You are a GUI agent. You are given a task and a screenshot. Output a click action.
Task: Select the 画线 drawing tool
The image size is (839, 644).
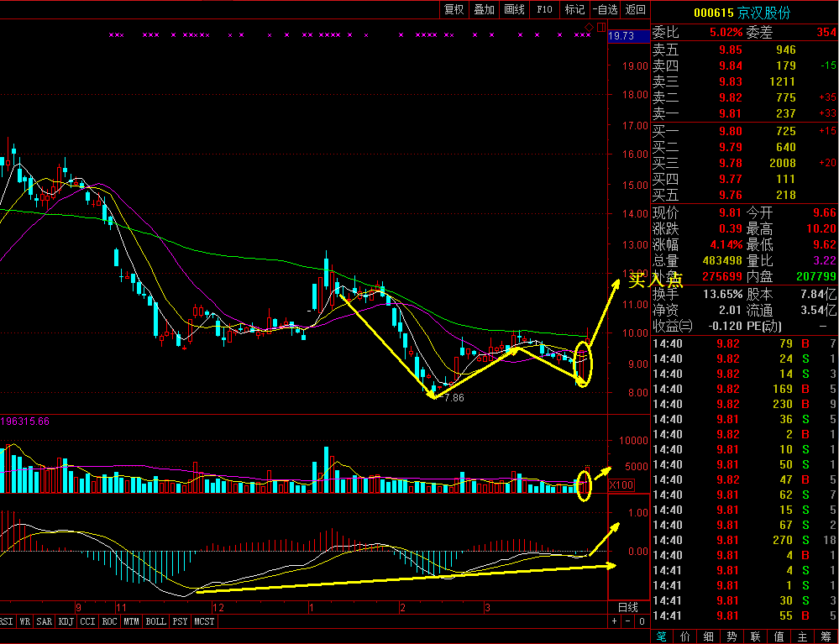click(x=514, y=9)
